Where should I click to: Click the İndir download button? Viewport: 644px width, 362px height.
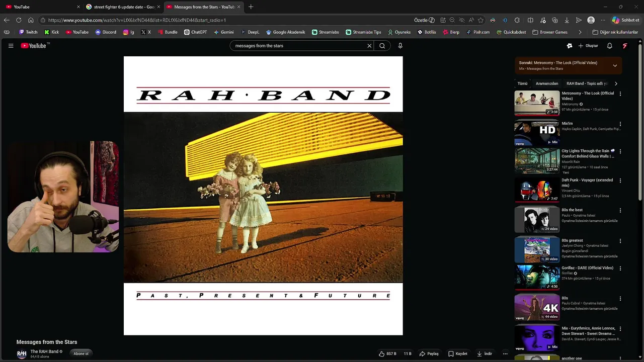pos(485,353)
